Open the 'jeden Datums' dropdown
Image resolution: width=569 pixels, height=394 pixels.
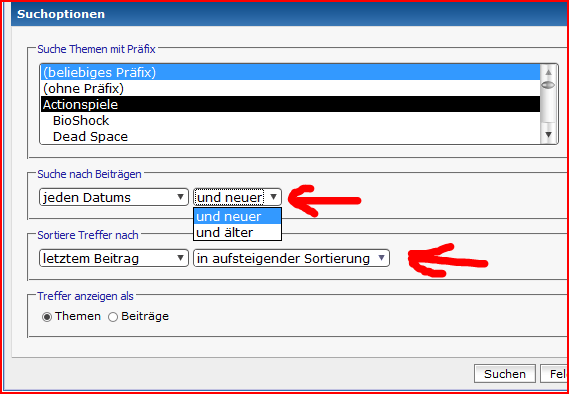coord(114,197)
